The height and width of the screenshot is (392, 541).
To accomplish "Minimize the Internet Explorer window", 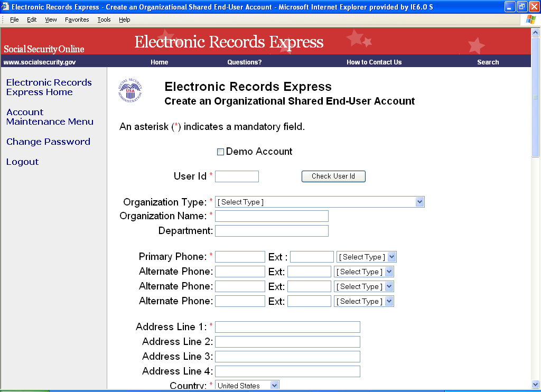I will coord(510,6).
